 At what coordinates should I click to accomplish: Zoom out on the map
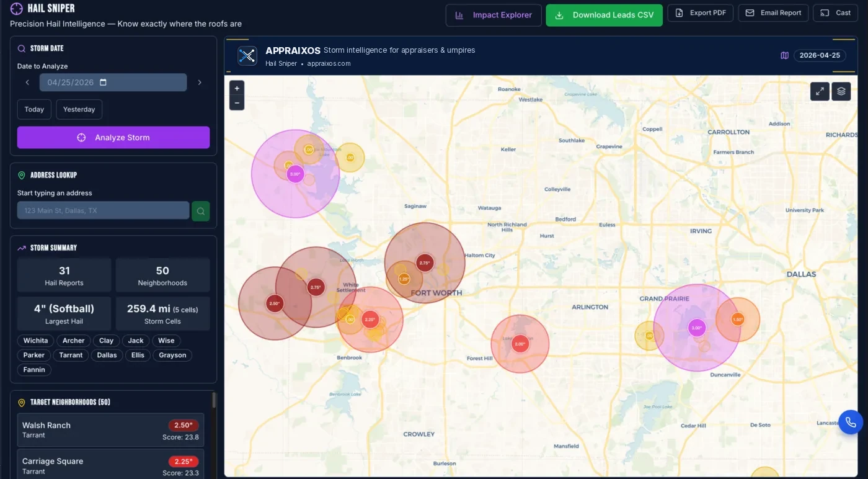pos(237,103)
